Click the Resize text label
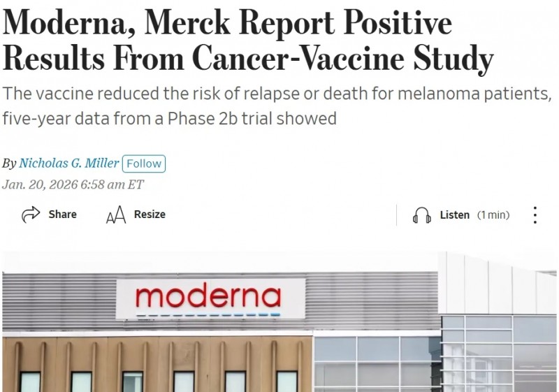This screenshot has width=559, height=392. point(150,215)
